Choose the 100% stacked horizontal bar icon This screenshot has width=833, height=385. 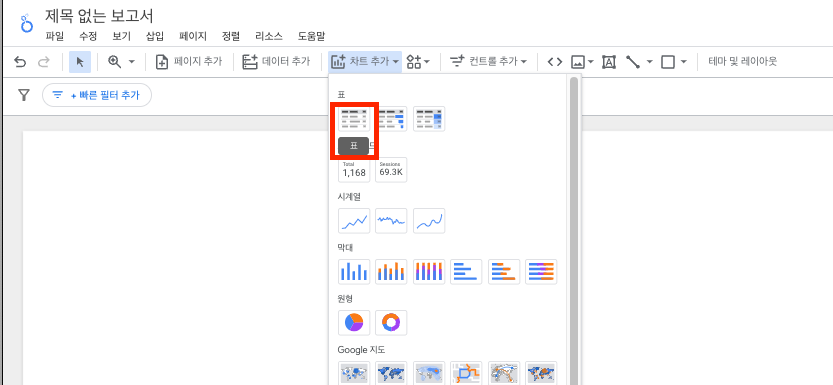coord(541,272)
